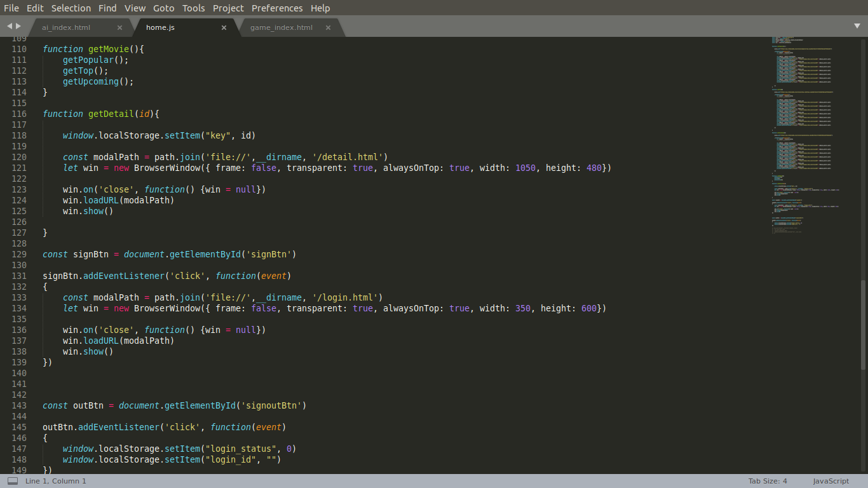Click the height value 600
Image resolution: width=868 pixels, height=488 pixels.
pos(589,308)
